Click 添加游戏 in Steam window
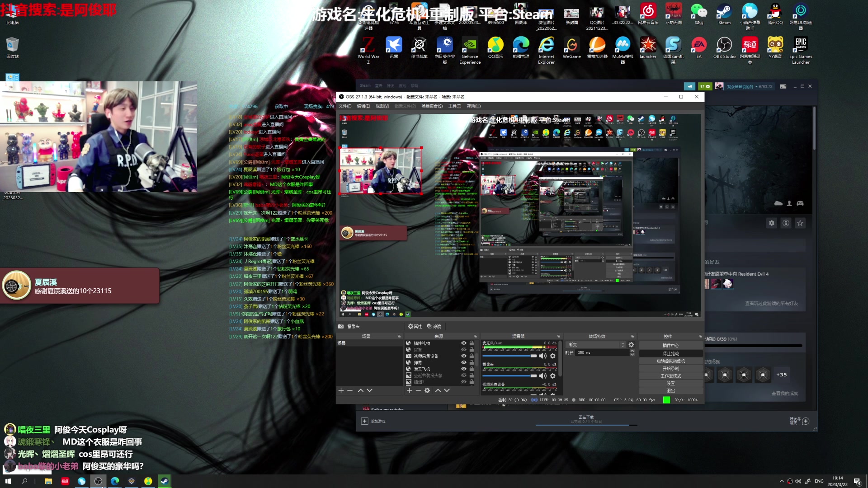The height and width of the screenshot is (488, 868). coord(374,421)
